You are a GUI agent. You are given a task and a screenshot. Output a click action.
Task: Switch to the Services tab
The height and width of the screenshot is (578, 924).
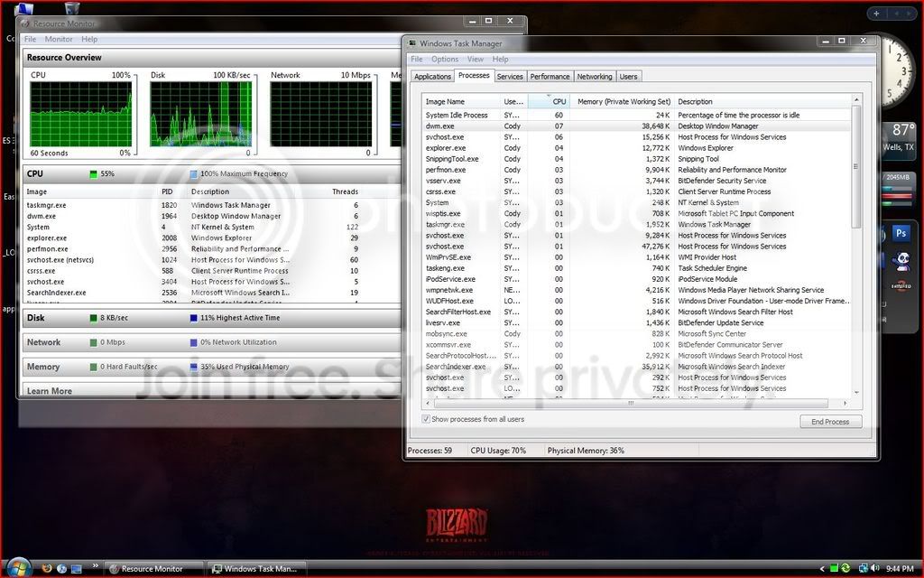[510, 77]
